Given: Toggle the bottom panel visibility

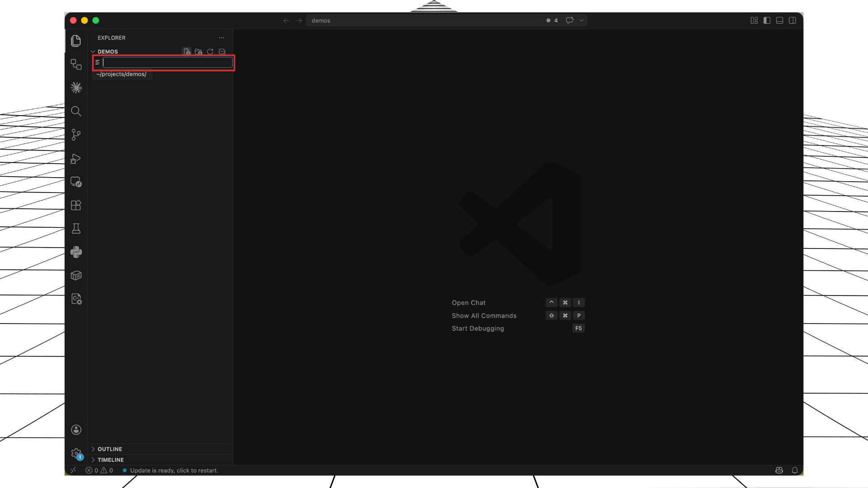Looking at the screenshot, I should pos(780,20).
